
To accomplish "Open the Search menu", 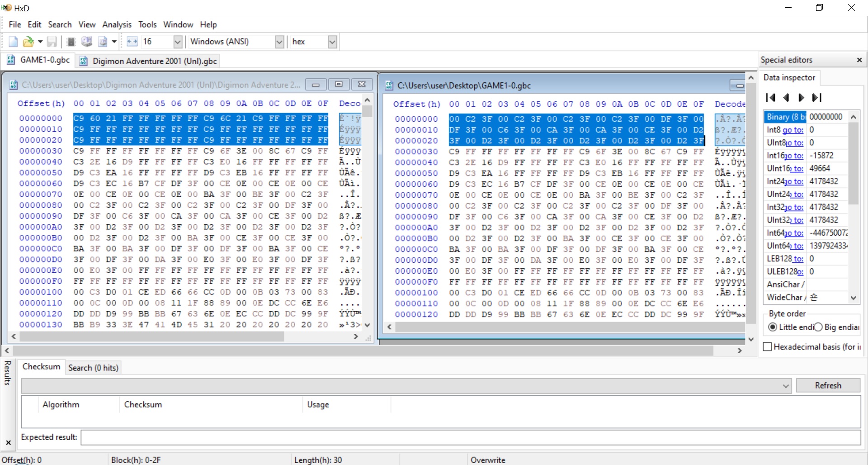I will tap(60, 24).
